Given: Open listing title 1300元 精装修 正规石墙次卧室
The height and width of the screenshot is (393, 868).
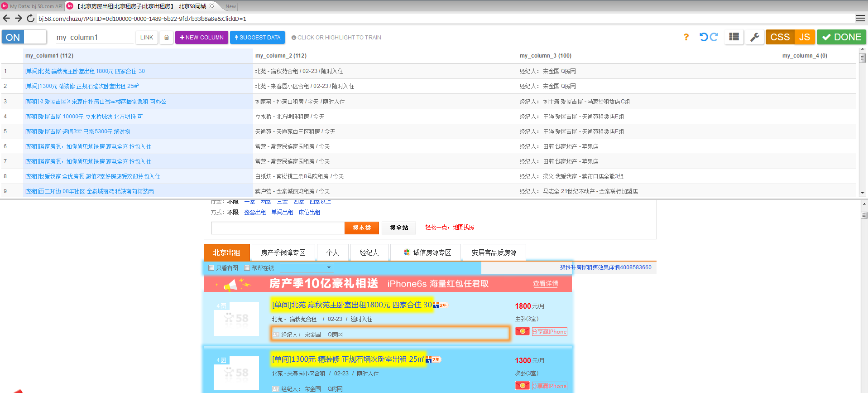Looking at the screenshot, I should 348,359.
